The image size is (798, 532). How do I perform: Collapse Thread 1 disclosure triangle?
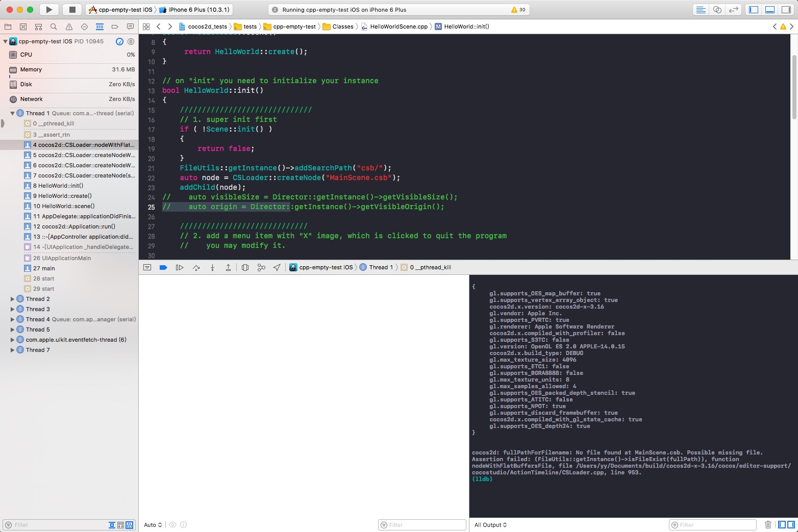click(12, 113)
